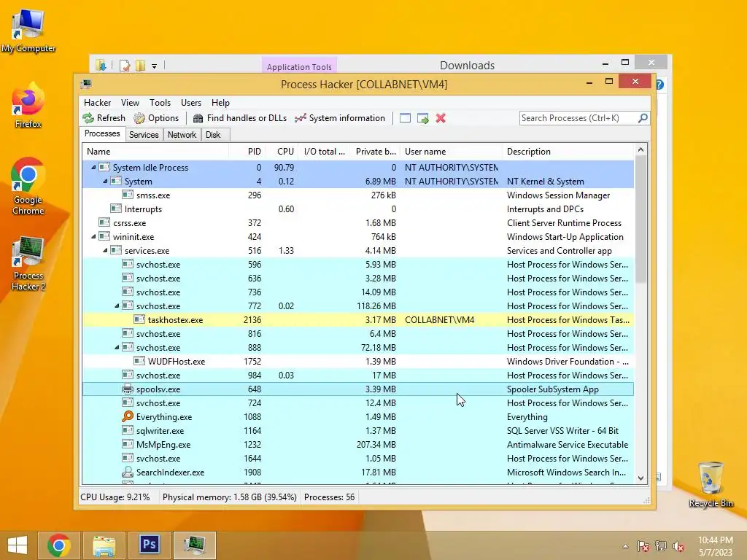Collapse svchost.exe PID 888 node
Screen dimensions: 747x560
pyautogui.click(x=117, y=348)
